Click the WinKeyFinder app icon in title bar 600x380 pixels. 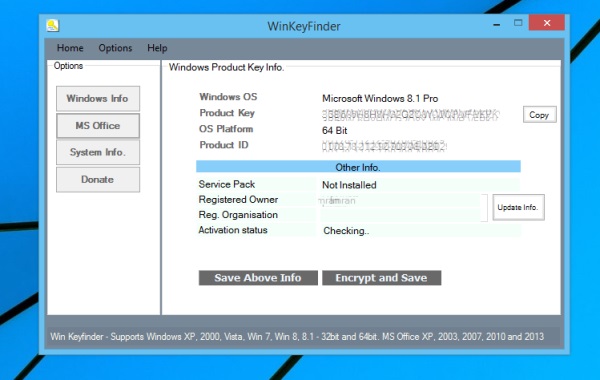pyautogui.click(x=52, y=26)
